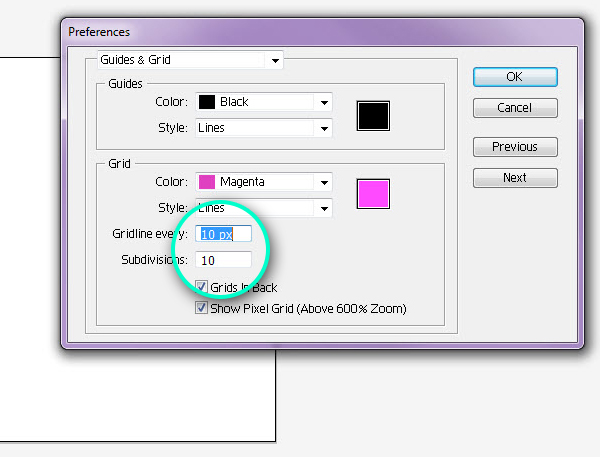Open the Grid Style dropdown
The image size is (600, 457).
pyautogui.click(x=264, y=208)
